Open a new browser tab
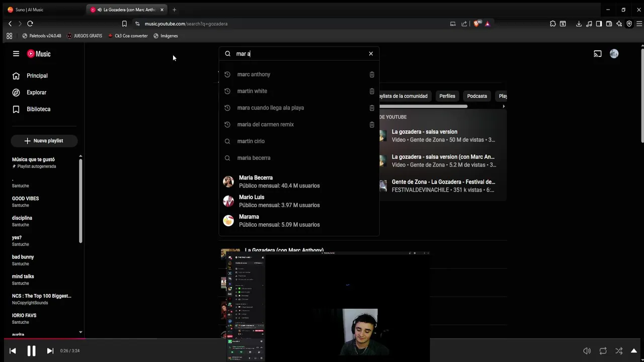This screenshot has width=644, height=362. 174,10
